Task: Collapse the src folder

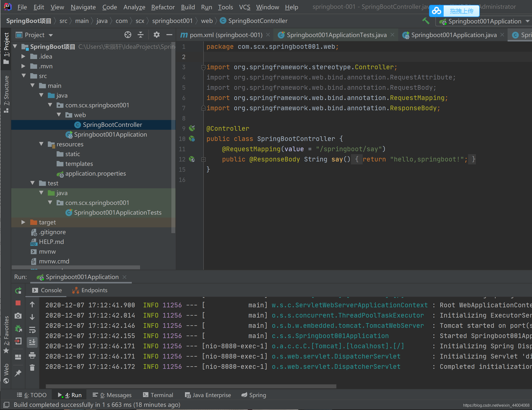Action: tap(24, 76)
